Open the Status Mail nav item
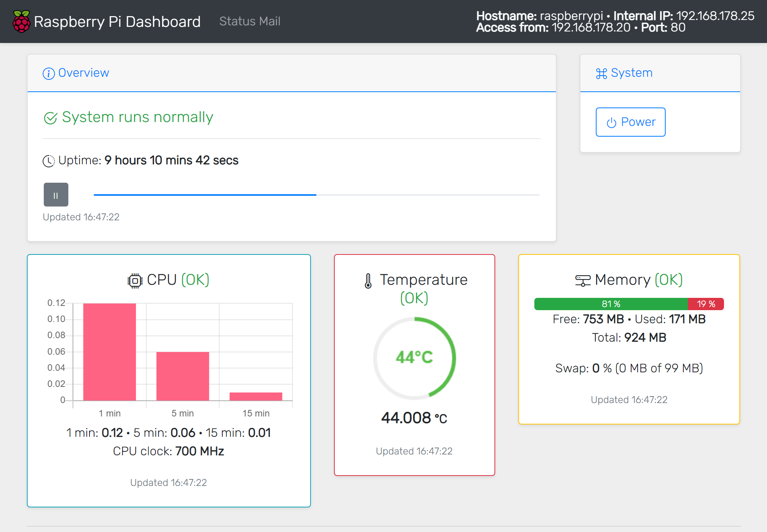767x532 pixels. click(x=250, y=21)
